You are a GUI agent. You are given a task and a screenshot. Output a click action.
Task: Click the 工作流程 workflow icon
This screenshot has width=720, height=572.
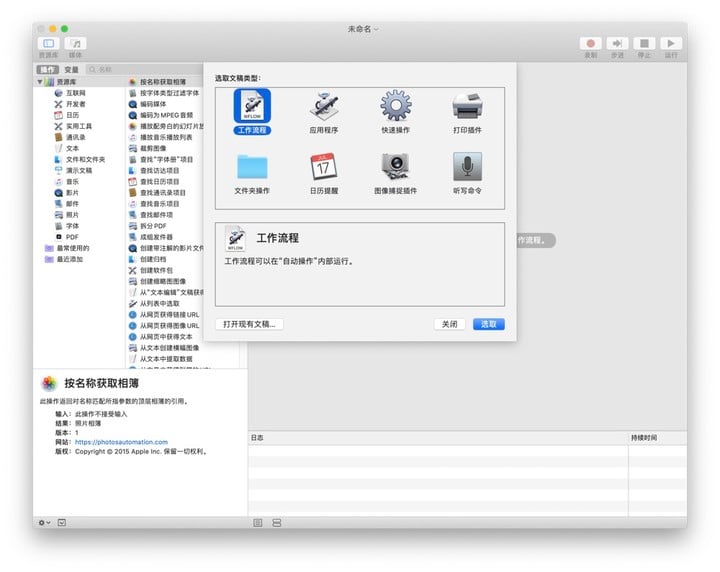(x=252, y=107)
